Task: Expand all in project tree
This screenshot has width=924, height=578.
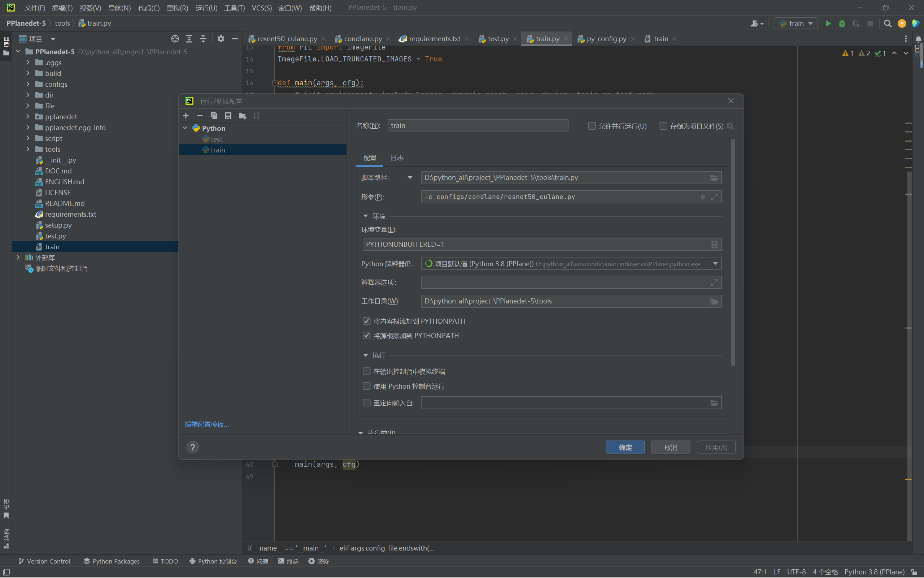Action: 189,39
